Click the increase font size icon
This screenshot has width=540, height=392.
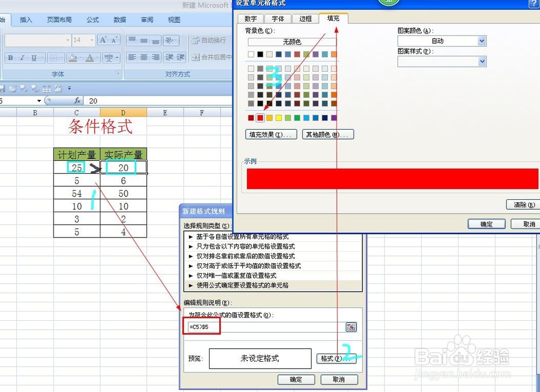pos(103,40)
